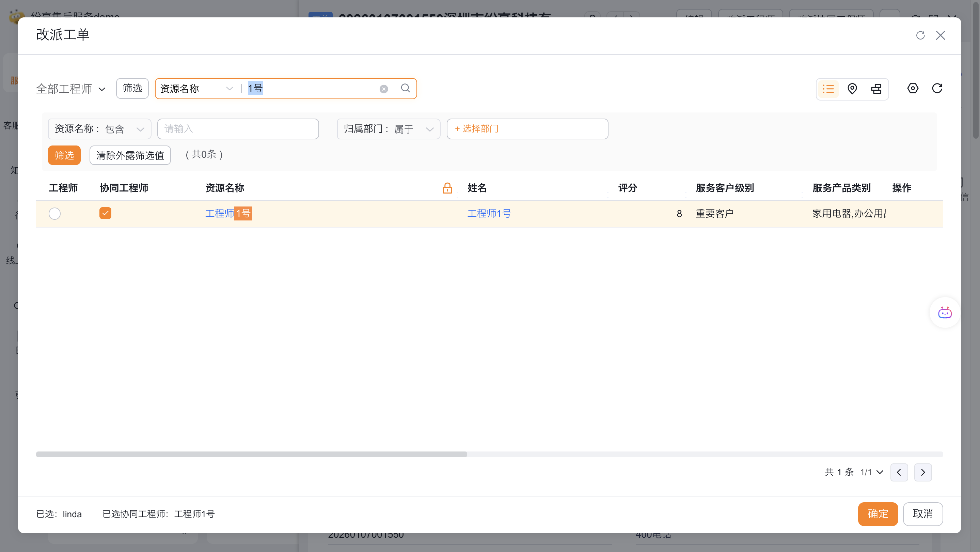Viewport: 980px width, 552px height.
Task: Open the 工程师1号 name link
Action: coord(489,214)
